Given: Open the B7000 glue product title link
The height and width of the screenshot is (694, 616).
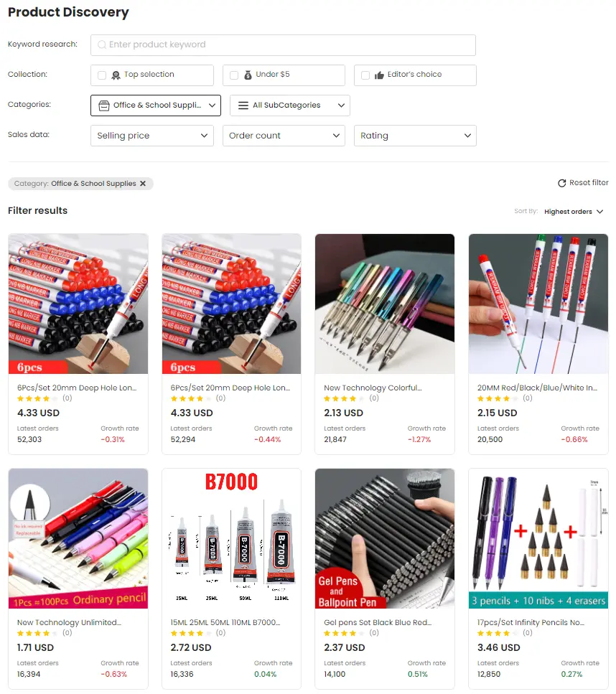Looking at the screenshot, I should point(225,622).
